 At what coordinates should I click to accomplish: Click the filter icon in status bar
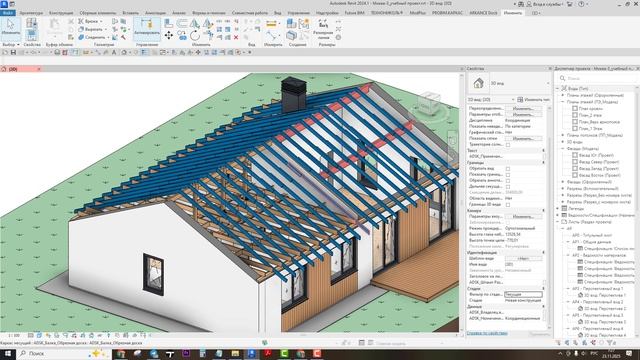pyautogui.click(x=610, y=343)
